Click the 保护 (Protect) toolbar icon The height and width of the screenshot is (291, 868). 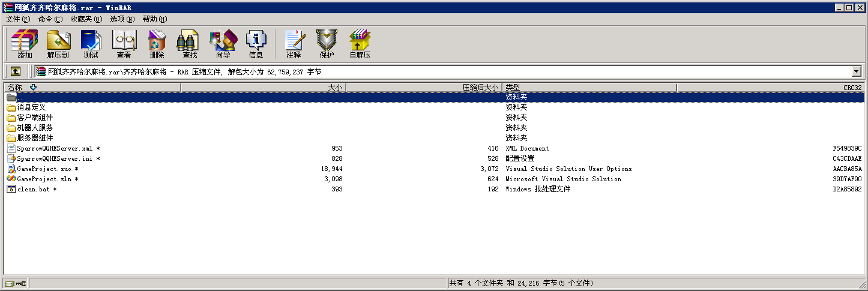click(x=327, y=44)
